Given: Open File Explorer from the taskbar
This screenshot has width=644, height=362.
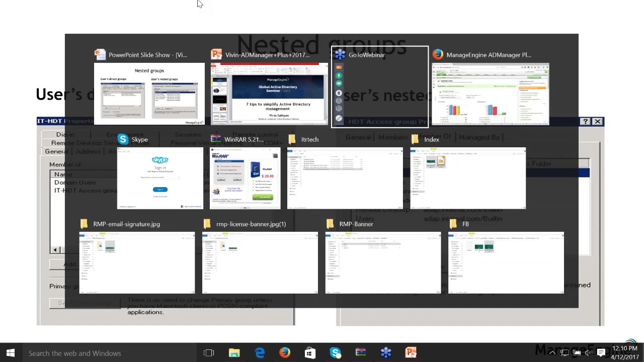Looking at the screenshot, I should click(x=234, y=353).
